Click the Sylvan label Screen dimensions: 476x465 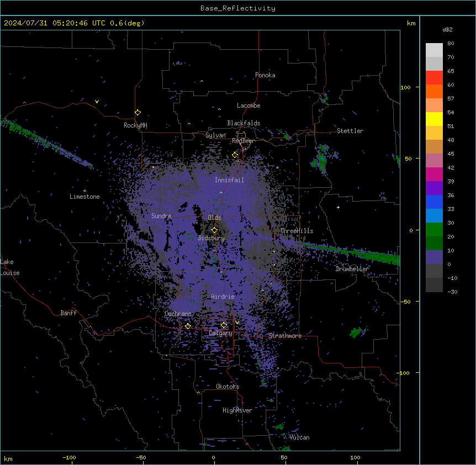215,135
